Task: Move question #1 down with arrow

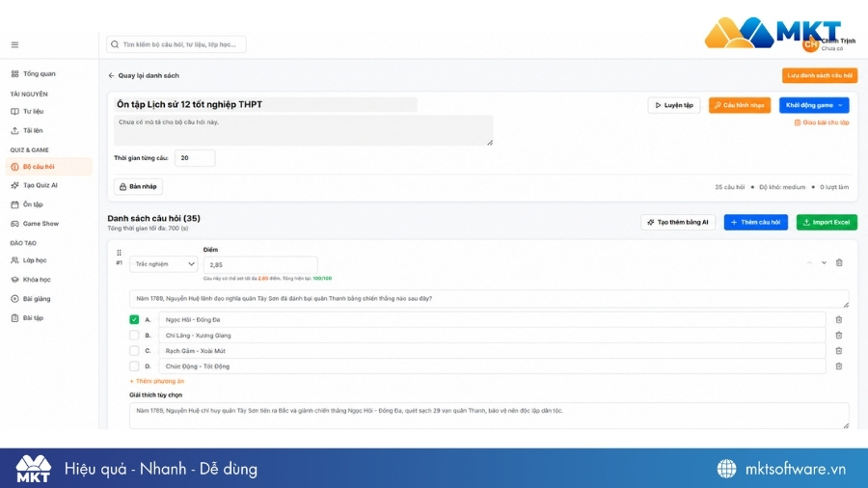Action: pos(824,263)
